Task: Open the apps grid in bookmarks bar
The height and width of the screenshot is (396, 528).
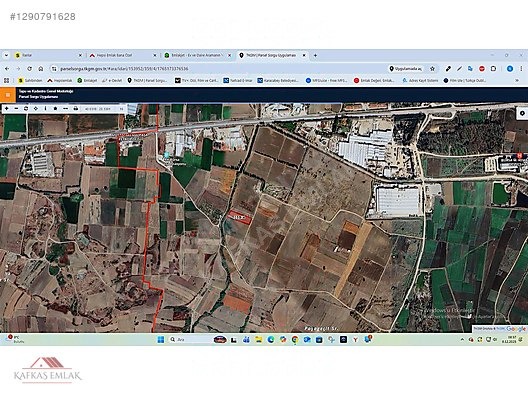Action: pyautogui.click(x=6, y=80)
